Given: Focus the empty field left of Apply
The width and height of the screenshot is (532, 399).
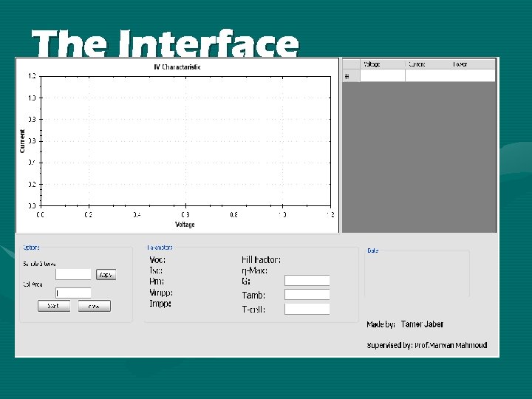Looking at the screenshot, I should tap(73, 274).
